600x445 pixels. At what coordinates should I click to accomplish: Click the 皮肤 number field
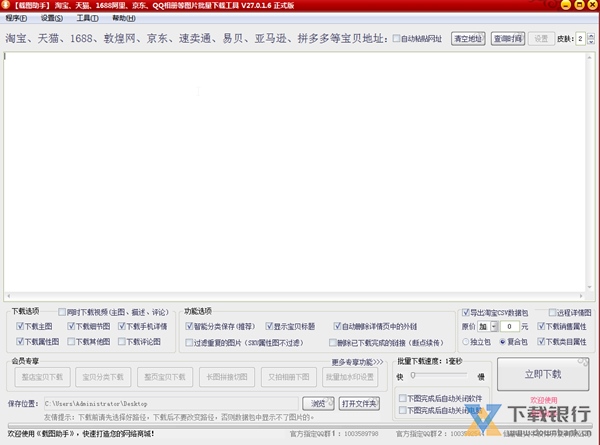pos(580,39)
